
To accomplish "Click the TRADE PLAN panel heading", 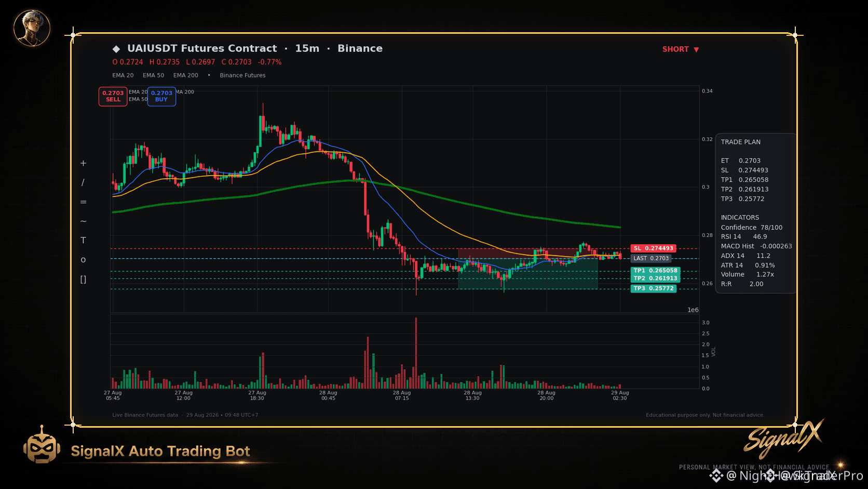I will pyautogui.click(x=740, y=142).
